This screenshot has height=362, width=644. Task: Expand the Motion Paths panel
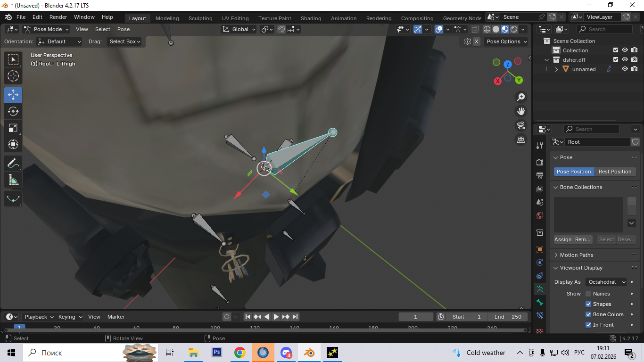(x=576, y=255)
